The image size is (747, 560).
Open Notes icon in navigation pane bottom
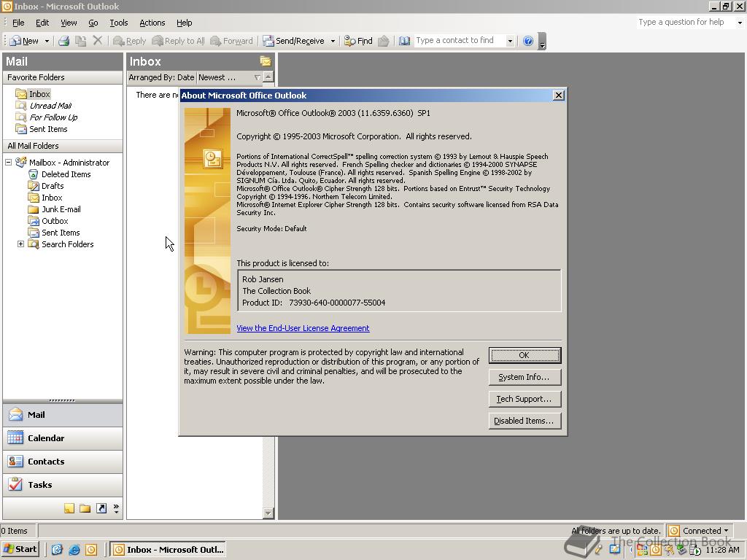click(x=69, y=508)
